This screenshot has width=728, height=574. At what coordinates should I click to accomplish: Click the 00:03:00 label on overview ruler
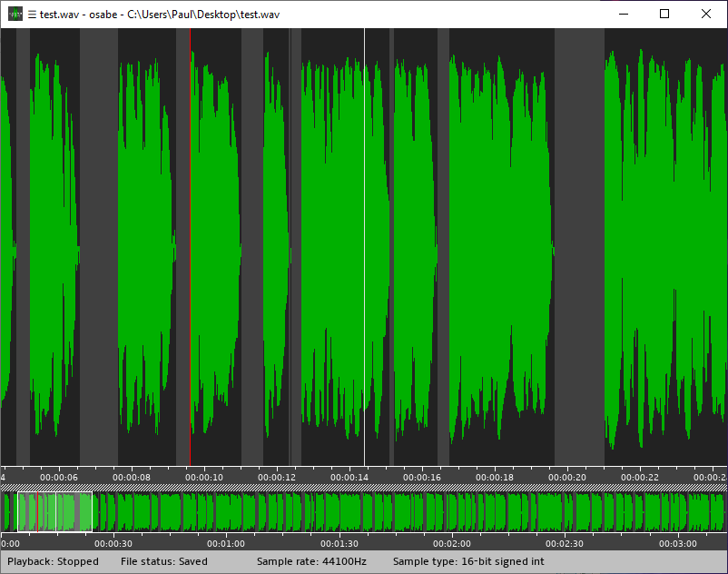(678, 544)
